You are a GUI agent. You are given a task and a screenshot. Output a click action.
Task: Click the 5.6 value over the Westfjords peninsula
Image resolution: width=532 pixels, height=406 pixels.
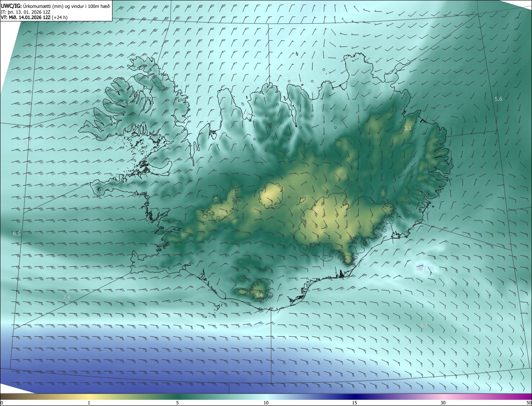127,103
